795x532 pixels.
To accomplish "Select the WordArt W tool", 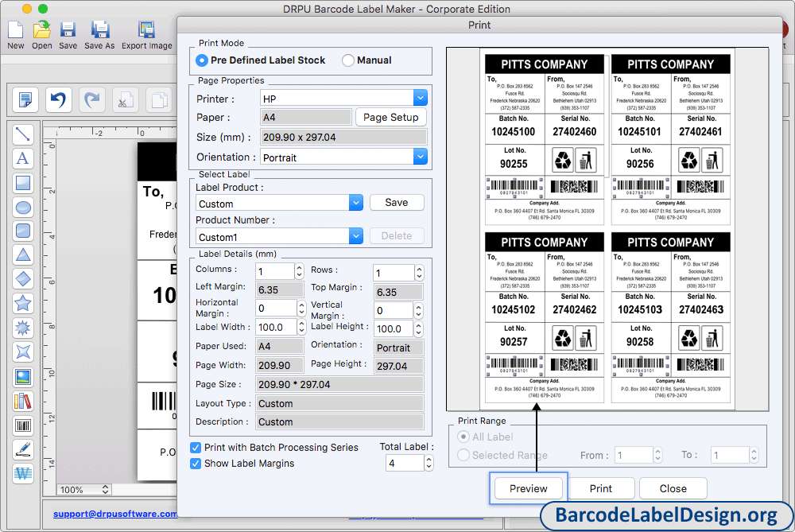I will click(23, 474).
